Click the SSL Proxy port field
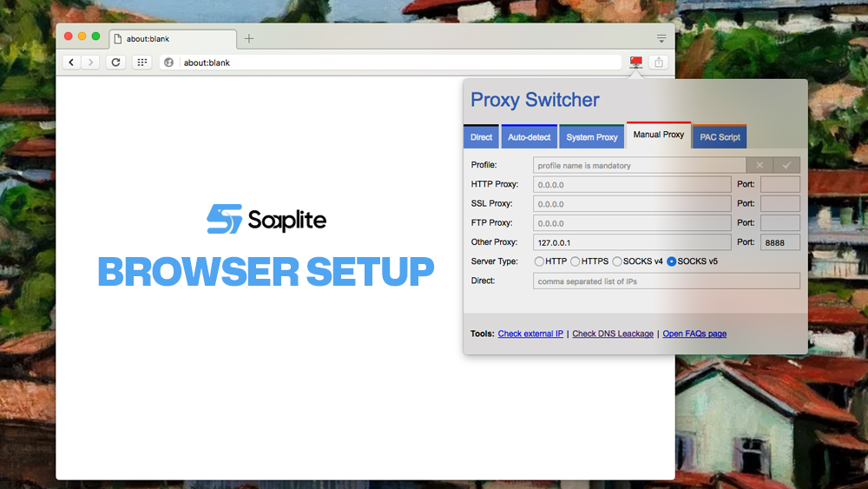 (x=780, y=204)
